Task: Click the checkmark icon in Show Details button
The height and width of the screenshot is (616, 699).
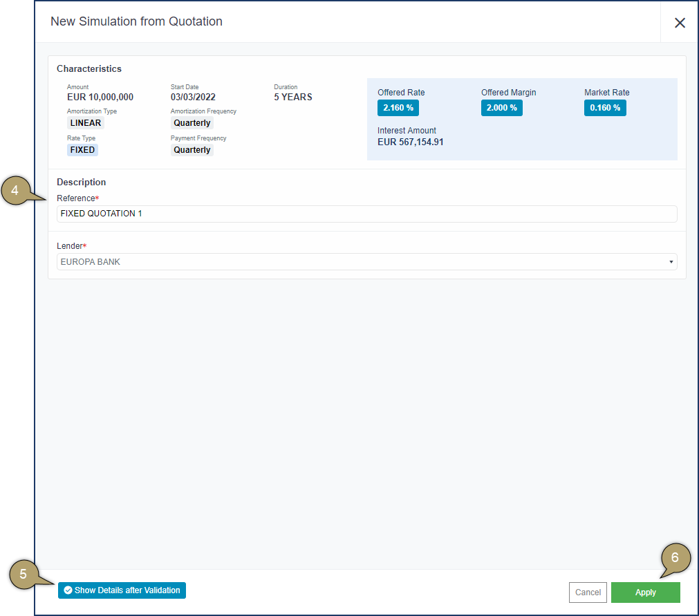Action: click(68, 590)
